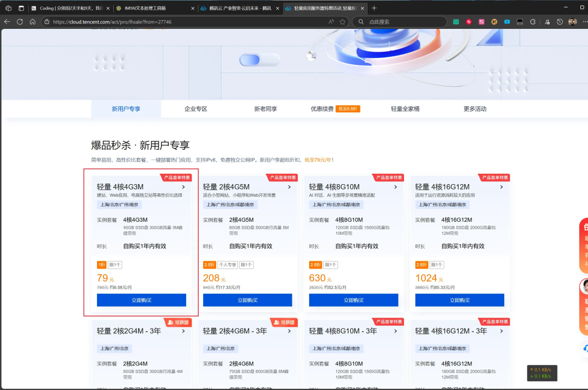Expand the 轻量 4核16G12M card arrow
588x390 pixels.
502,187
